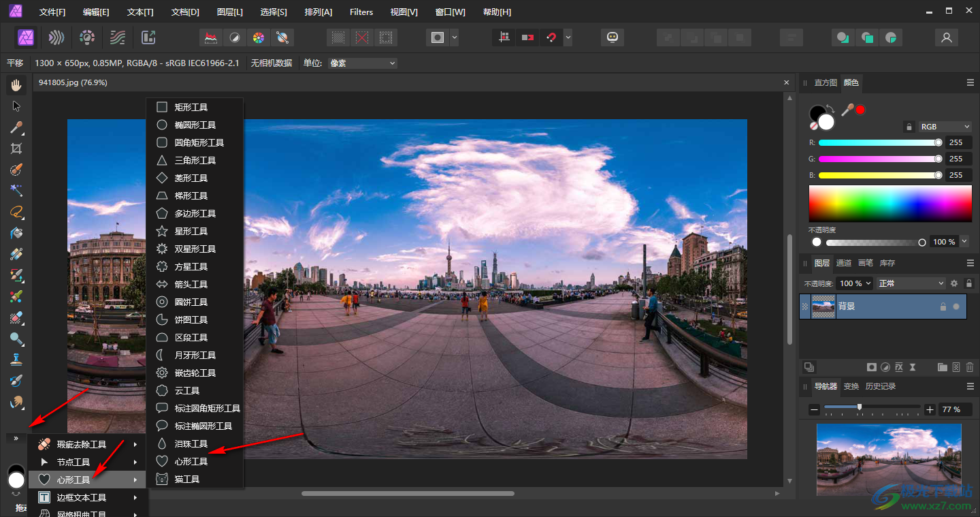Open the 图层[L] menu

point(229,12)
